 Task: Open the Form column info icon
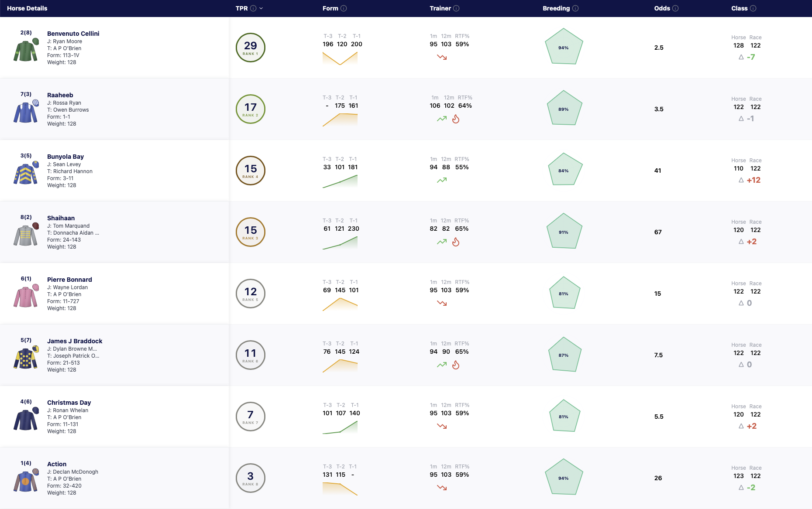point(344,8)
